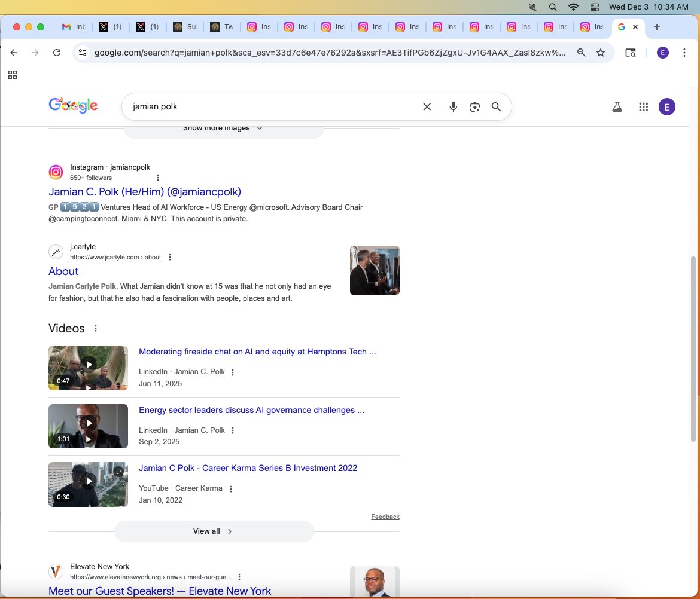Open site information icon in address bar
The width and height of the screenshot is (700, 599).
(83, 53)
